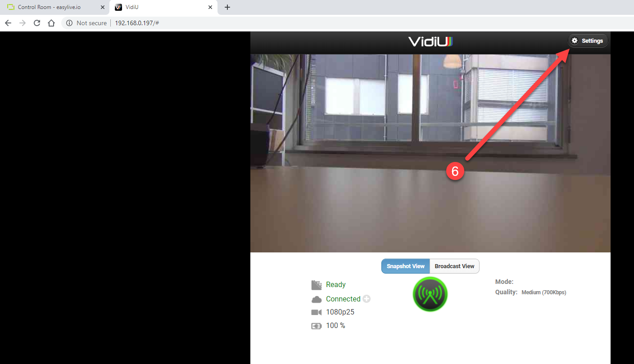The width and height of the screenshot is (634, 364).
Task: Switch to Control Room easylive.io tab
Action: (55, 7)
